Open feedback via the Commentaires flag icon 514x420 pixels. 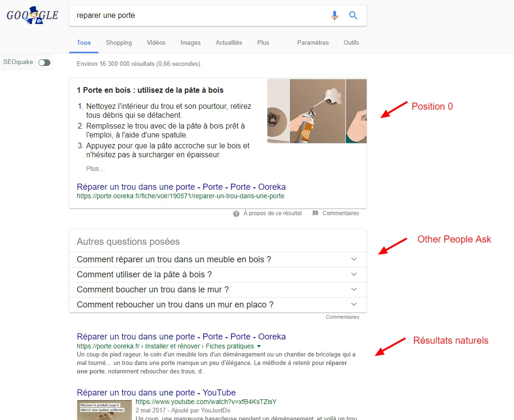tap(315, 213)
